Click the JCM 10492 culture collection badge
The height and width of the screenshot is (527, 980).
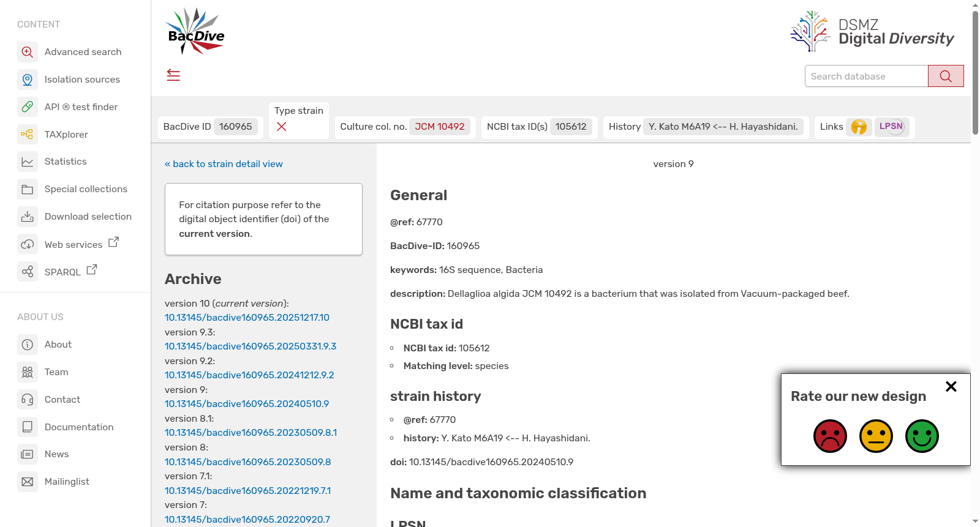[440, 127]
